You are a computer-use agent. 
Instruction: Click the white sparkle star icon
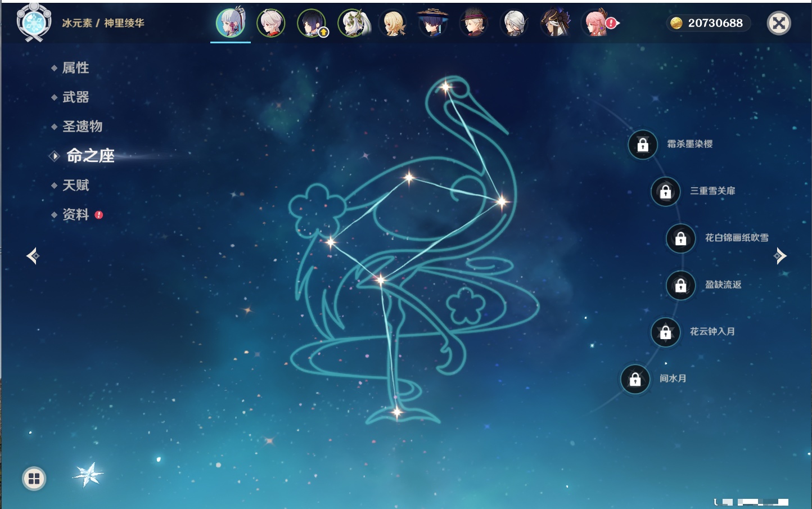88,475
